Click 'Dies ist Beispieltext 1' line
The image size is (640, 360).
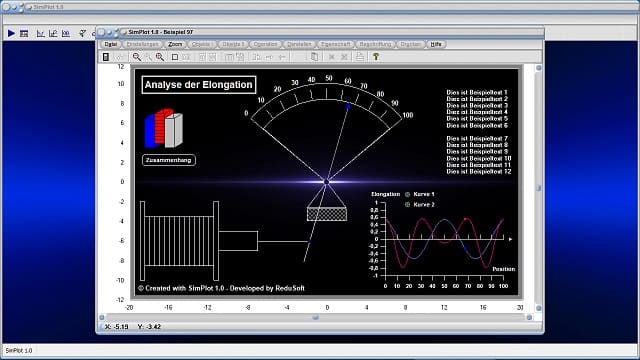477,93
